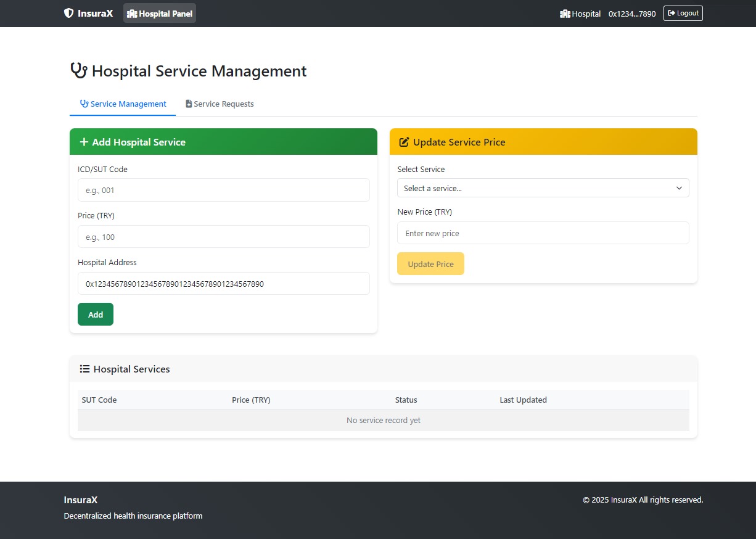
Task: Focus the ICD/SUT Code input field
Action: tap(223, 190)
